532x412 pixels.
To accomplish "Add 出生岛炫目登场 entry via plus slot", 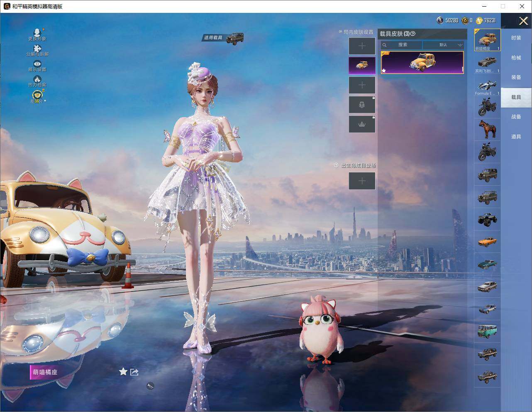I will 362,181.
